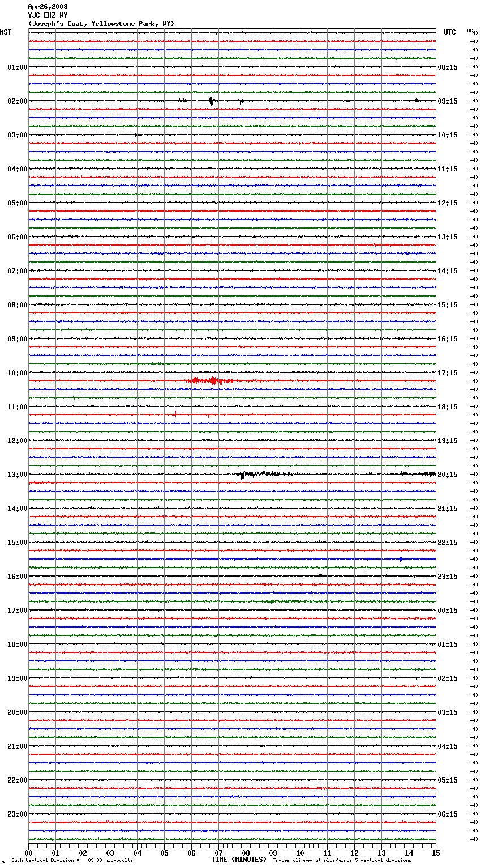The image size is (481, 868).
Task: Click the 22:00 MST time label
Action: 18,780
